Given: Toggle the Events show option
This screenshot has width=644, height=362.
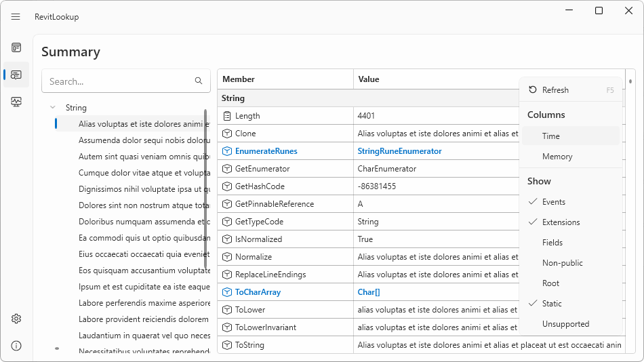Looking at the screenshot, I should click(x=553, y=202).
